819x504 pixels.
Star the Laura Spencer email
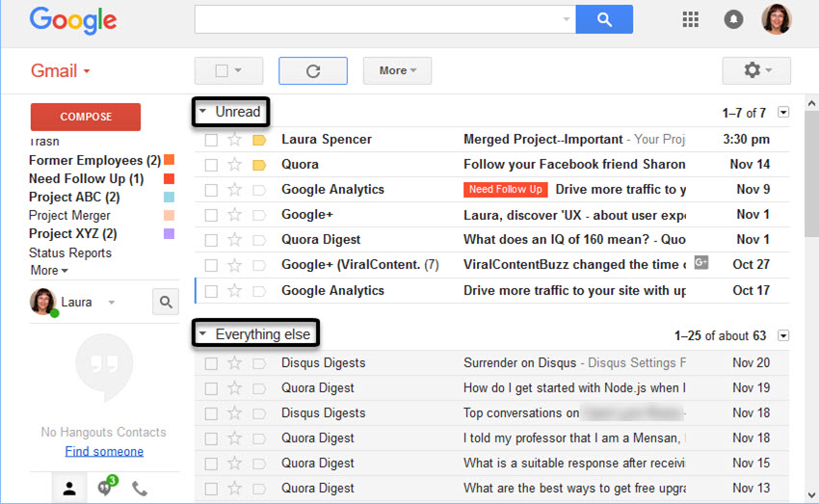(x=234, y=140)
